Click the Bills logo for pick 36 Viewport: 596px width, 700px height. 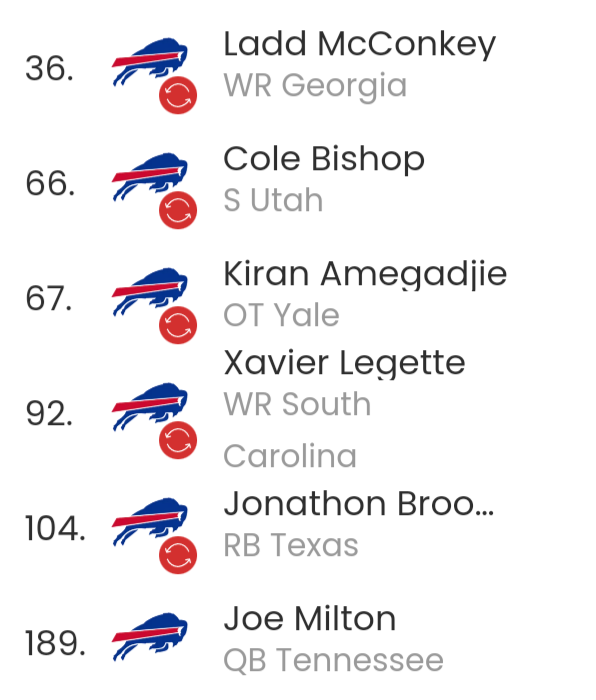pyautogui.click(x=150, y=61)
